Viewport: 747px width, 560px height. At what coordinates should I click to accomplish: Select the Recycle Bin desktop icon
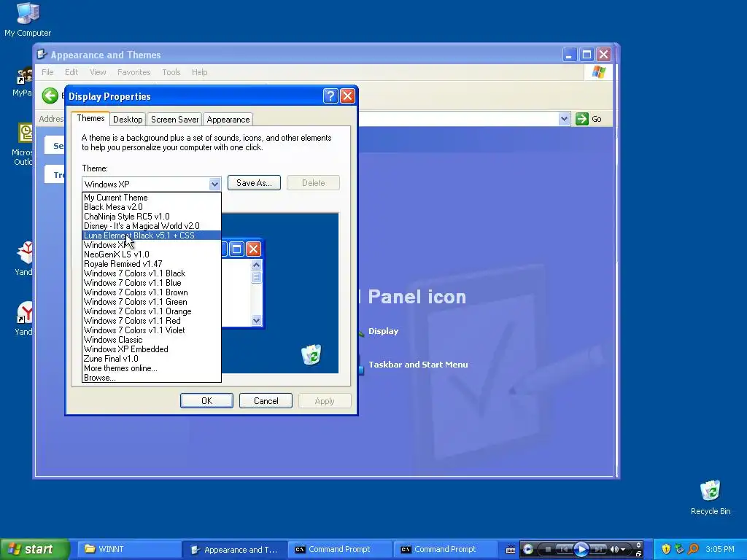click(711, 497)
